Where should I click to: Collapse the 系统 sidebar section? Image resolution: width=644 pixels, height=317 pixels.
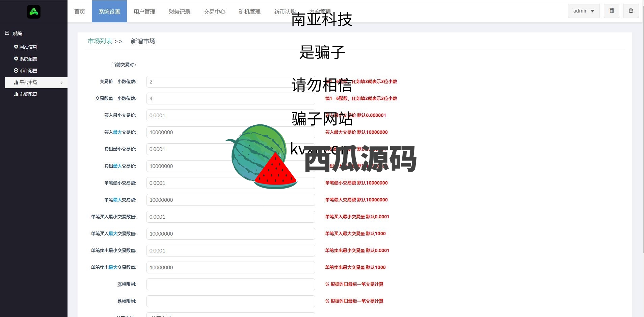click(x=7, y=33)
